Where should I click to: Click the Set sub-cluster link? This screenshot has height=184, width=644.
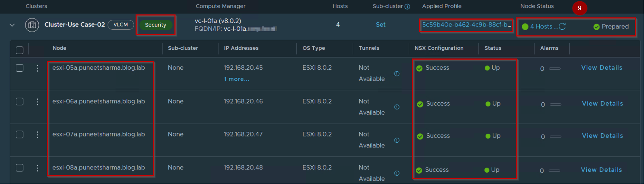coord(381,25)
